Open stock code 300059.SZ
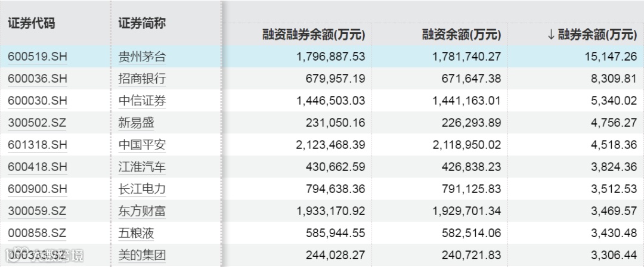 click(37, 211)
